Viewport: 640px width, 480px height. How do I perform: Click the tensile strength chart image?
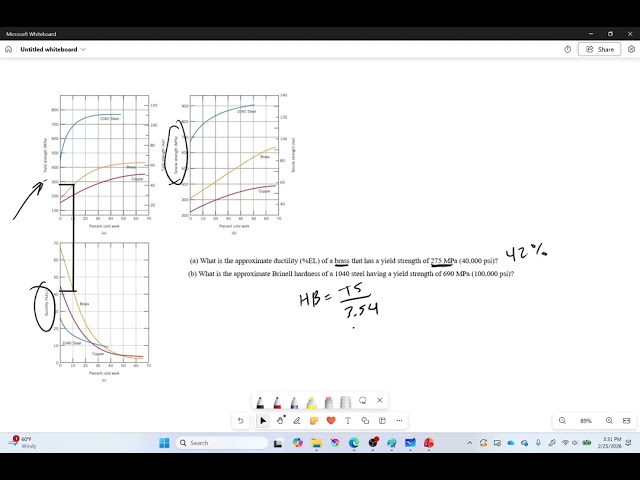coord(235,164)
